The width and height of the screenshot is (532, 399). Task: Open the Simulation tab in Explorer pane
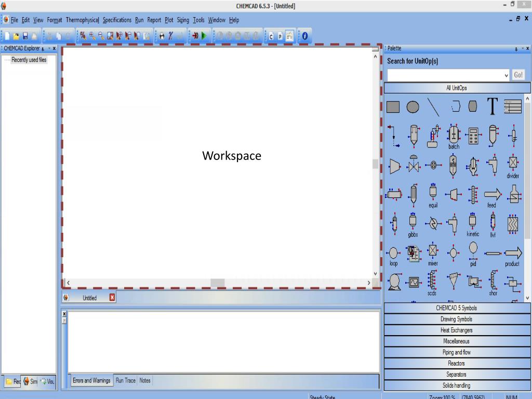[x=30, y=381]
